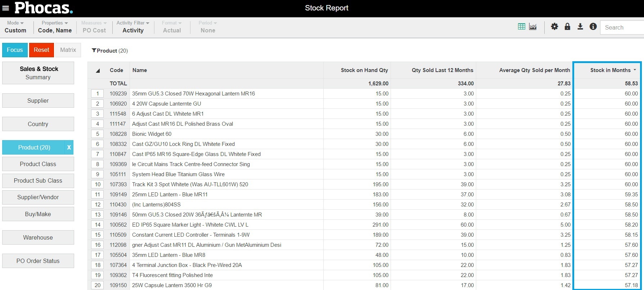Click T4 Fluorescent fitting Polished Inte
This screenshot has height=290, width=644.
coord(172,275)
